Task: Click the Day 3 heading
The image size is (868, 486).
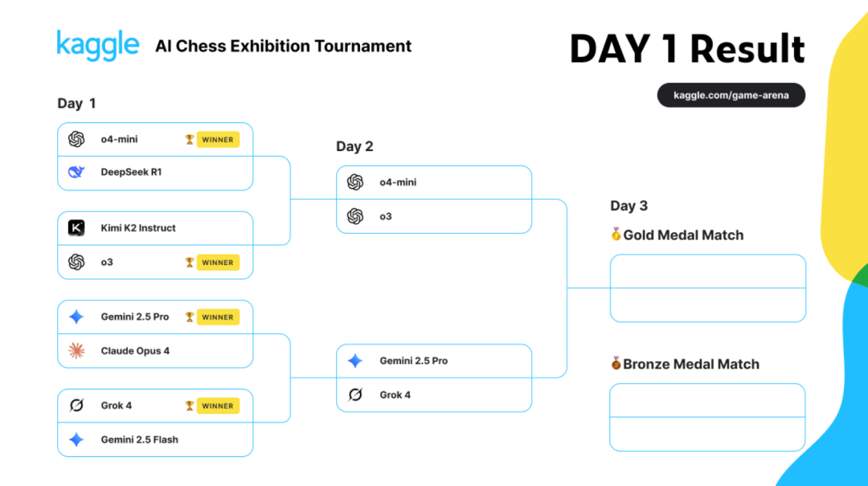Action: [x=628, y=206]
